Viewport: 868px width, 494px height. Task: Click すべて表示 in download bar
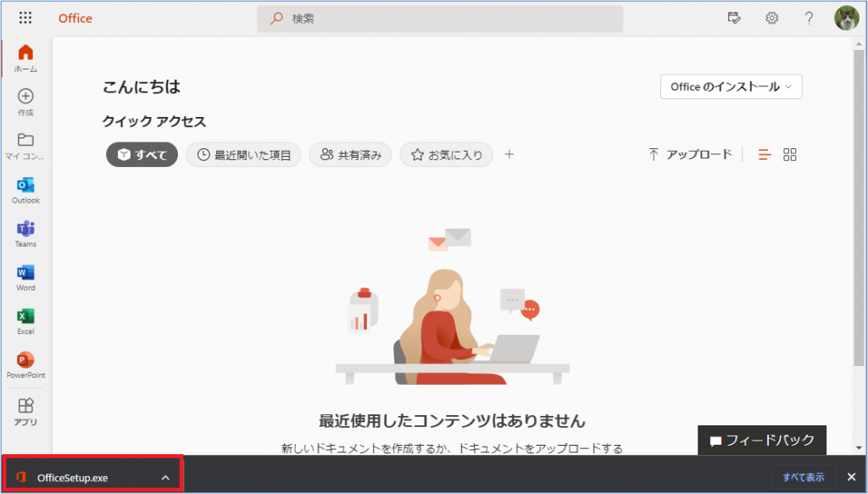[x=804, y=477]
